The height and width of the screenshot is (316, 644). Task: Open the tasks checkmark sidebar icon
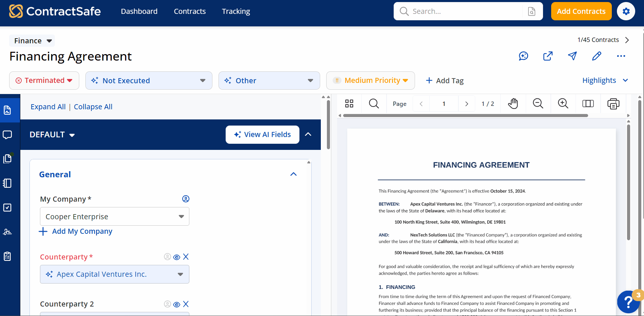tap(7, 207)
